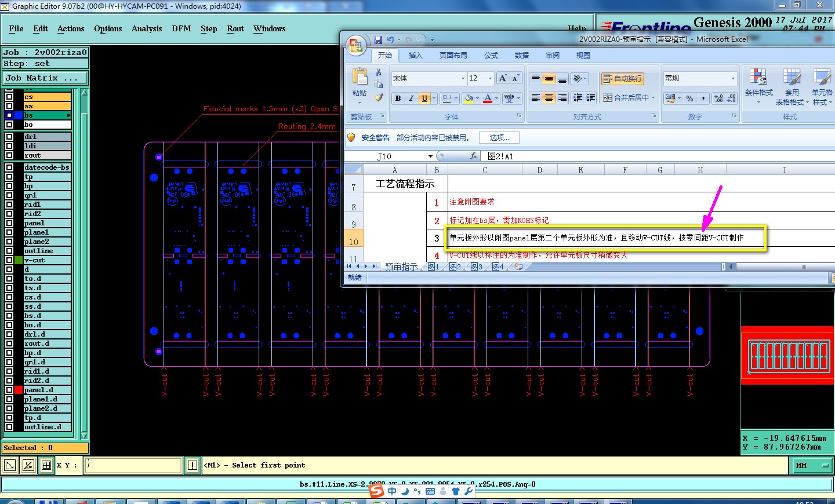The image size is (835, 504).
Task: Click the Save icon in Excel quick access toolbar
Action: pos(378,40)
